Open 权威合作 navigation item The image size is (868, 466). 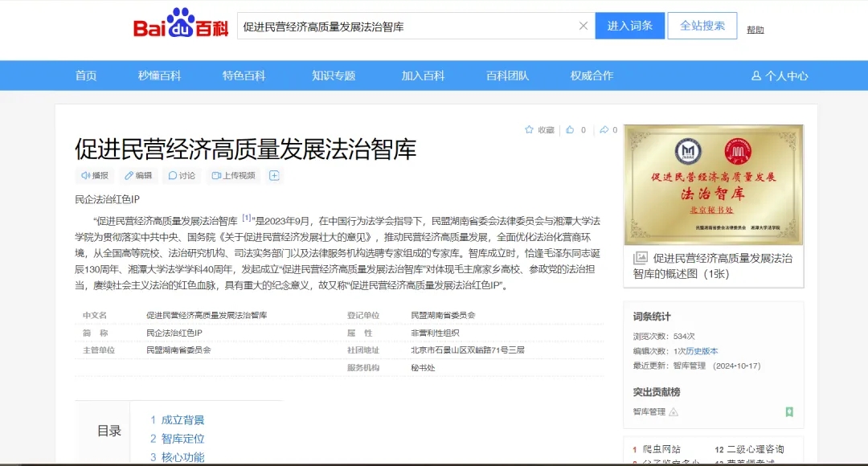tap(592, 76)
